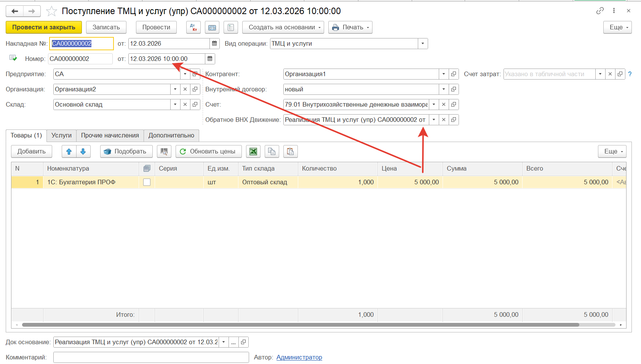Expand Обратное ВНХ Движение dropdown
641x364 pixels.
coord(434,120)
